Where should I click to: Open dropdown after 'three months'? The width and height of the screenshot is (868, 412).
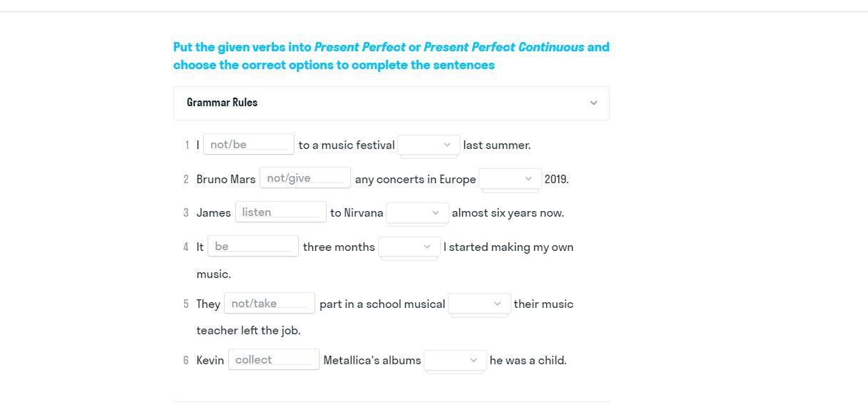(409, 247)
